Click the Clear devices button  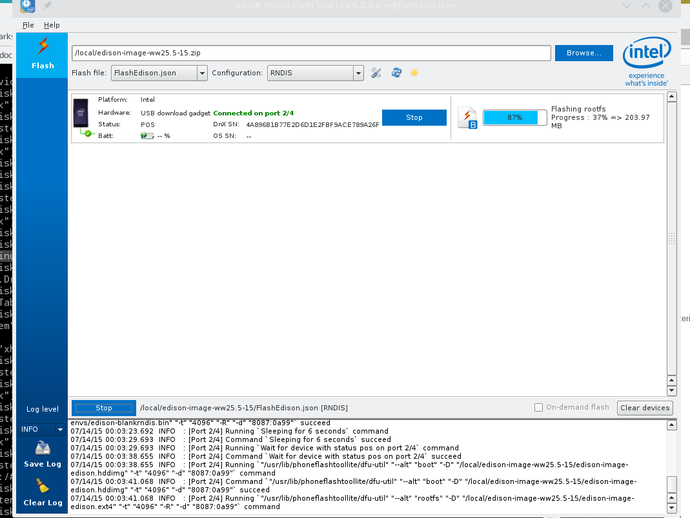(645, 408)
